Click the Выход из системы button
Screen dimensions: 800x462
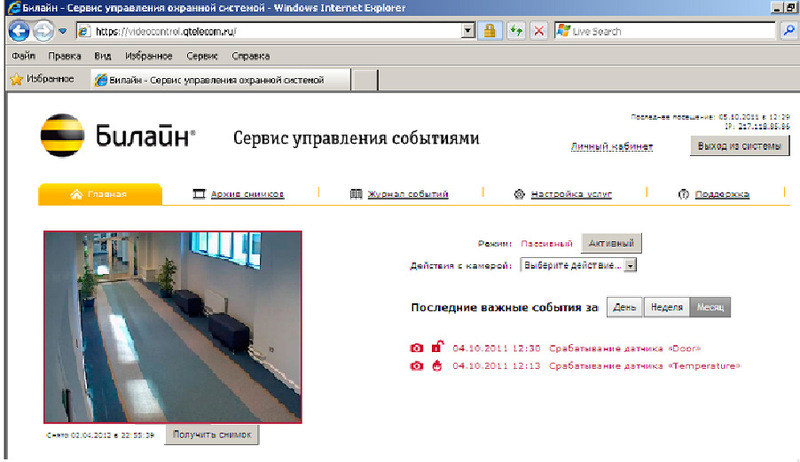click(739, 146)
